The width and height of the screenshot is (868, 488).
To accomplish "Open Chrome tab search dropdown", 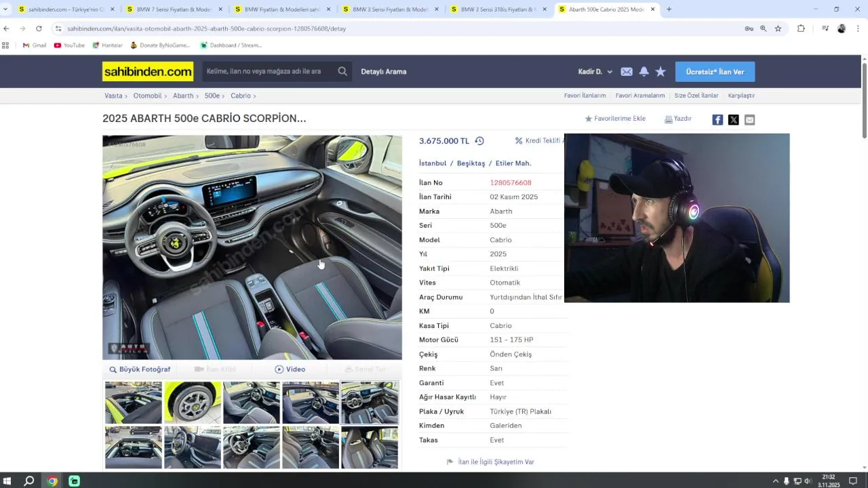I will point(5,9).
